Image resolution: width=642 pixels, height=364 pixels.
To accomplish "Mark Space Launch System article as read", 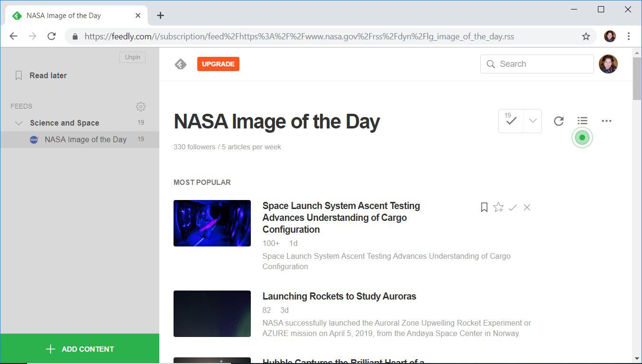I will (x=513, y=207).
